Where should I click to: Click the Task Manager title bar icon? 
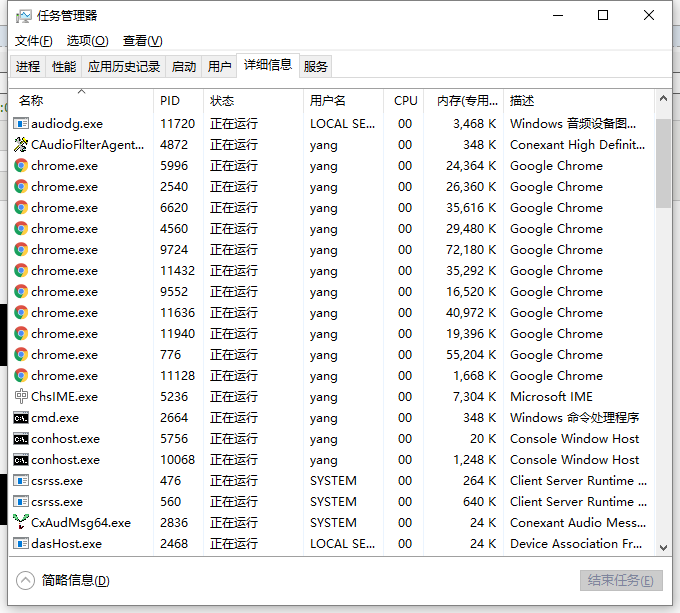[23, 16]
